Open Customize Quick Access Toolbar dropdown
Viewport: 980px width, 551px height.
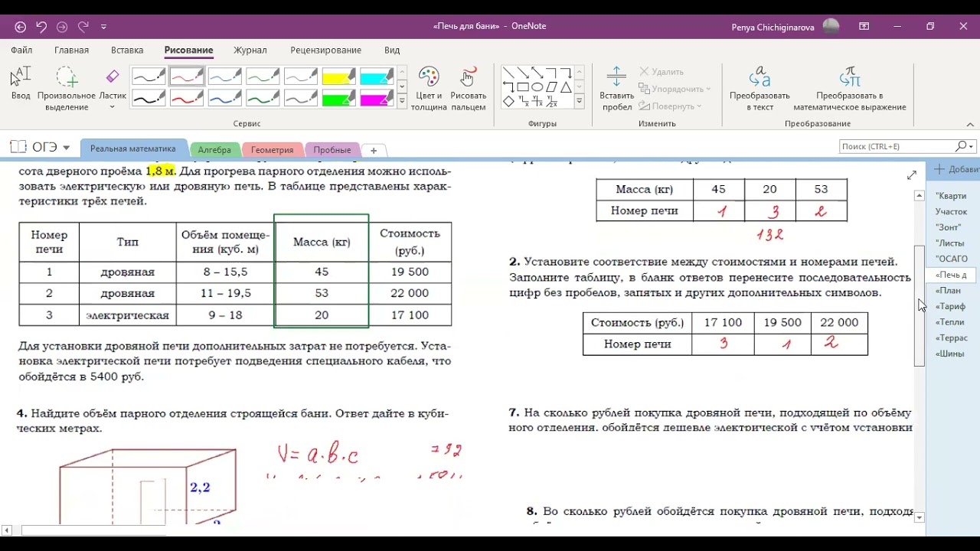103,27
